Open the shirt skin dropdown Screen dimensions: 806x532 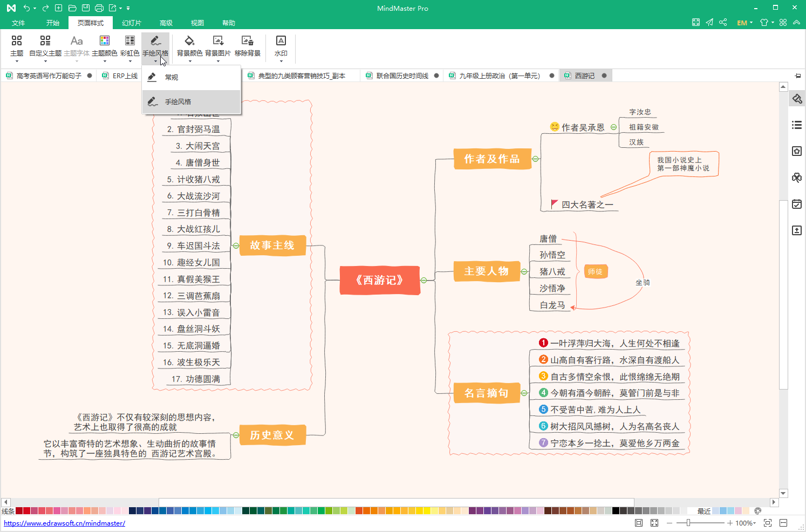click(x=767, y=22)
